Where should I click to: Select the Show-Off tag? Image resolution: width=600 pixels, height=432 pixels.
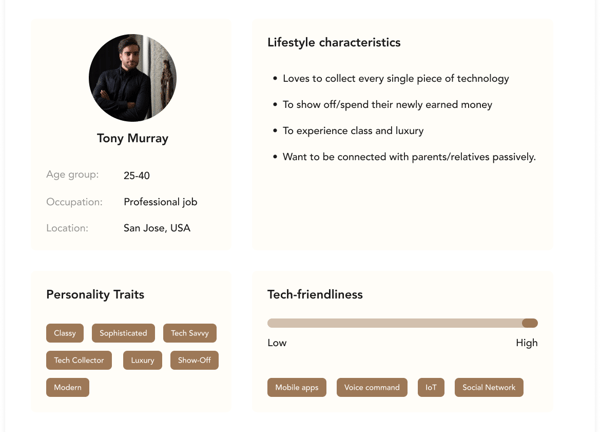tap(194, 360)
